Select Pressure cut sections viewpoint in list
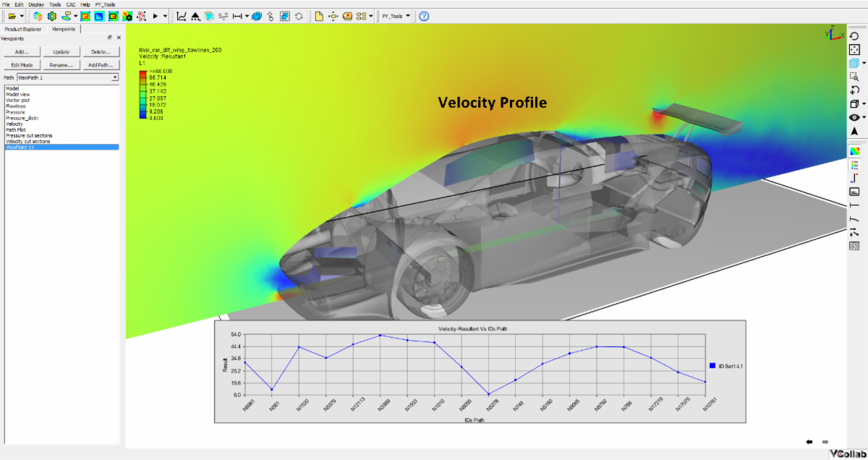Image resolution: width=868 pixels, height=460 pixels. [x=29, y=135]
